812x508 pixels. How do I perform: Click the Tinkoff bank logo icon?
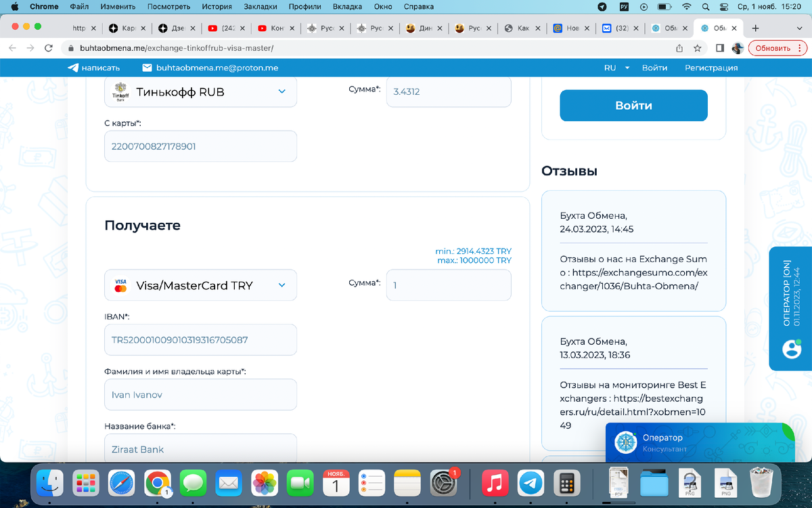tap(120, 91)
